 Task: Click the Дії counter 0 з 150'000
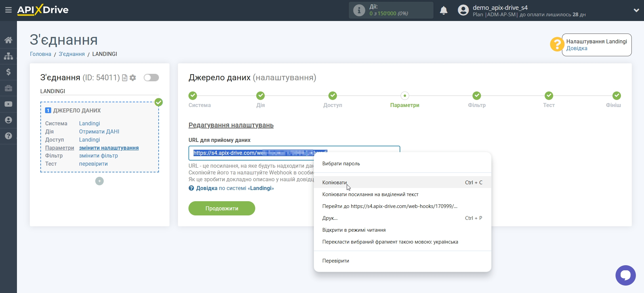click(x=388, y=14)
